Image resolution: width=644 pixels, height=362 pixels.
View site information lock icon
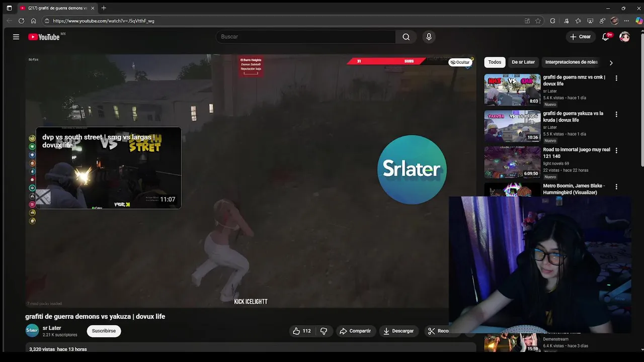click(x=47, y=21)
